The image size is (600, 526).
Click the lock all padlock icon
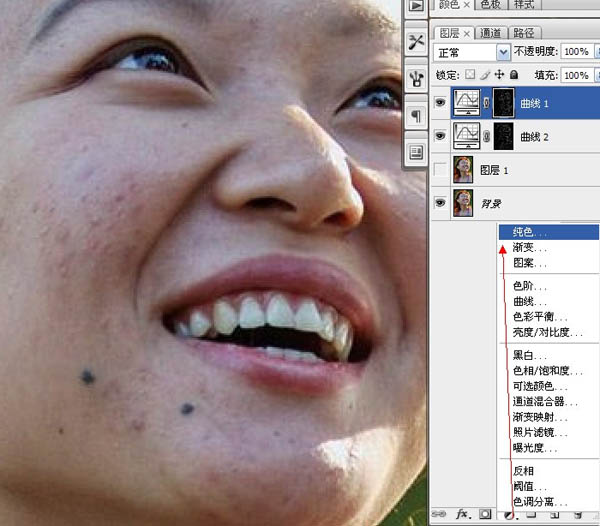coord(514,75)
